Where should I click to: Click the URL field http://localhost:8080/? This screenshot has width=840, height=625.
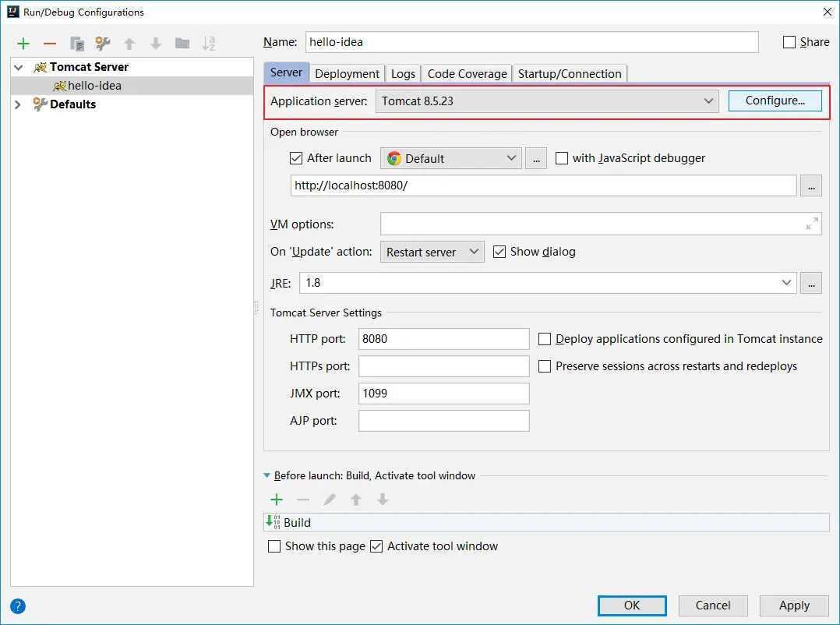tap(543, 185)
